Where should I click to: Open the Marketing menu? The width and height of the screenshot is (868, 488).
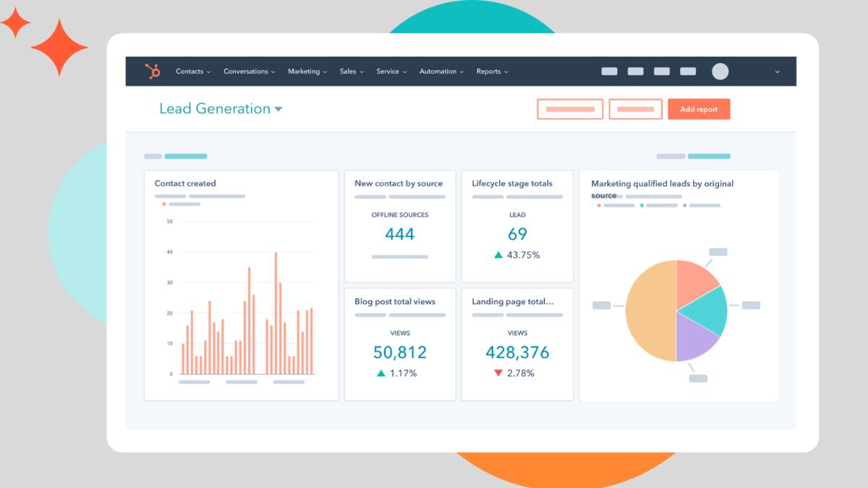(x=307, y=72)
